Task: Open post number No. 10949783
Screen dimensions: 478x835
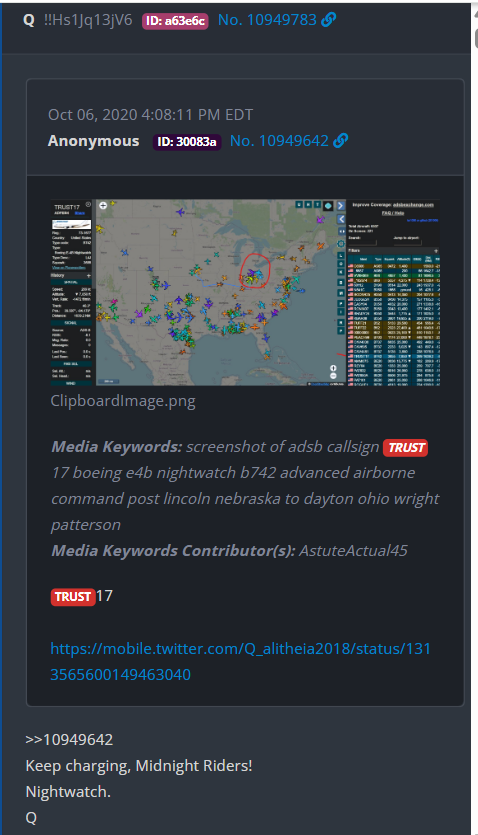Action: pyautogui.click(x=267, y=20)
